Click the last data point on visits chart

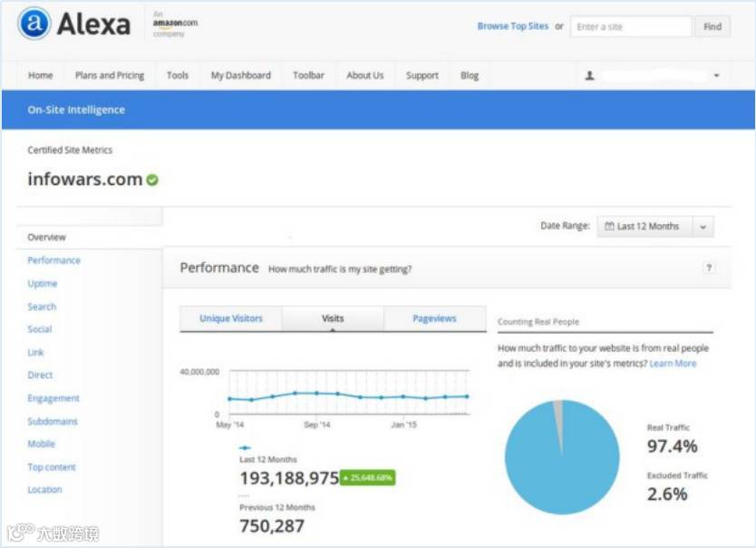click(x=467, y=396)
